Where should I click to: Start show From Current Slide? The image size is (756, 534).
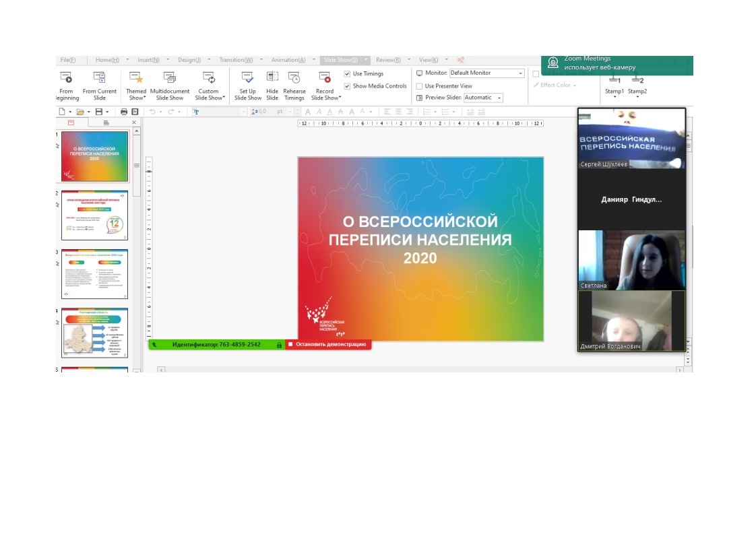click(x=100, y=86)
